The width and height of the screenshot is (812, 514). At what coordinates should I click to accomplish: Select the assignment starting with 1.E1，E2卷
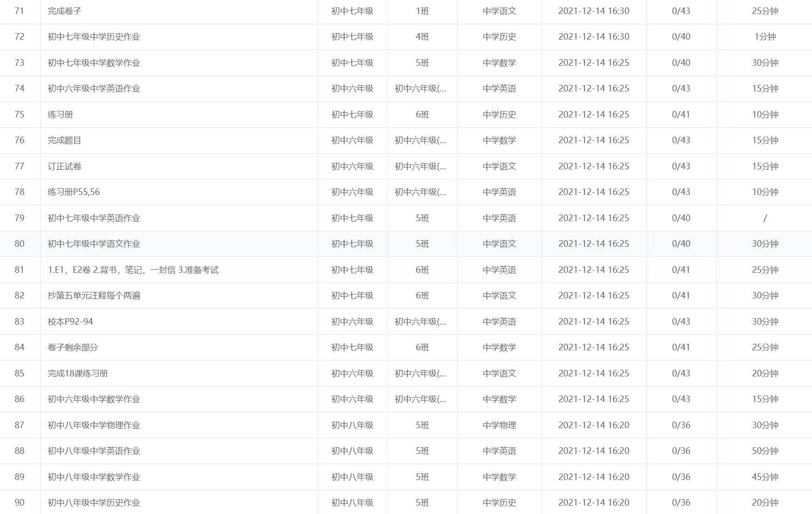(x=133, y=270)
